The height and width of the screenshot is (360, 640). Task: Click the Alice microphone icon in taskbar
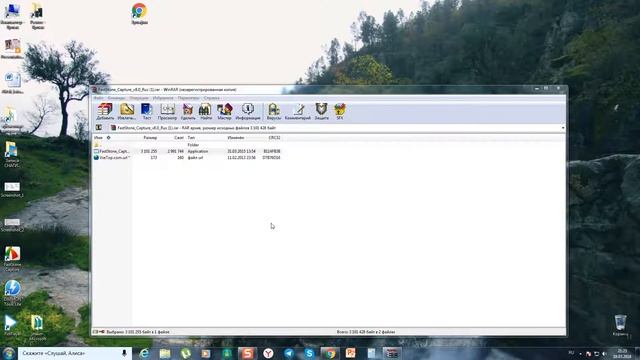pos(124,353)
